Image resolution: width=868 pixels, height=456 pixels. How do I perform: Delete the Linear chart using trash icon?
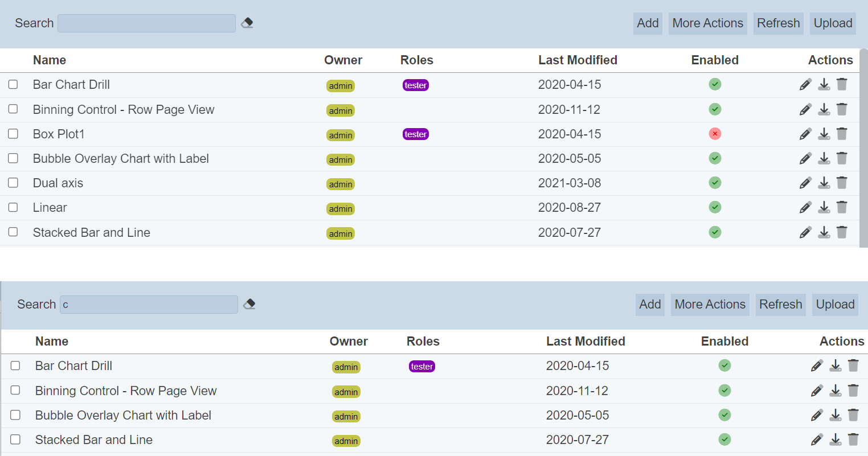coord(842,208)
